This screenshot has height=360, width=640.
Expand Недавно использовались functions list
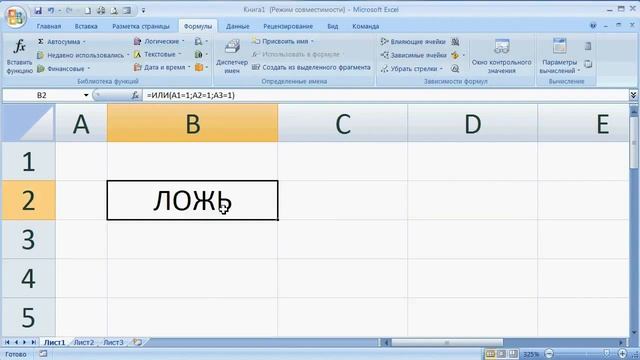pyautogui.click(x=83, y=55)
